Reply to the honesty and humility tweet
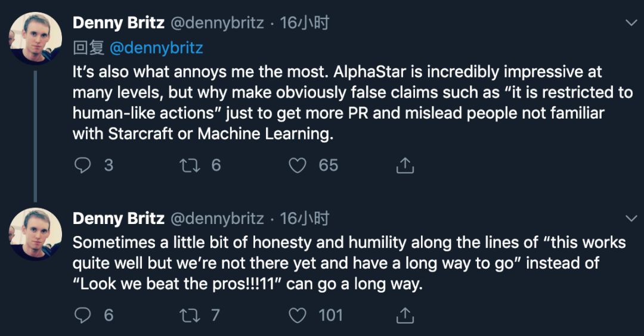This screenshot has height=336, width=644. (x=82, y=315)
